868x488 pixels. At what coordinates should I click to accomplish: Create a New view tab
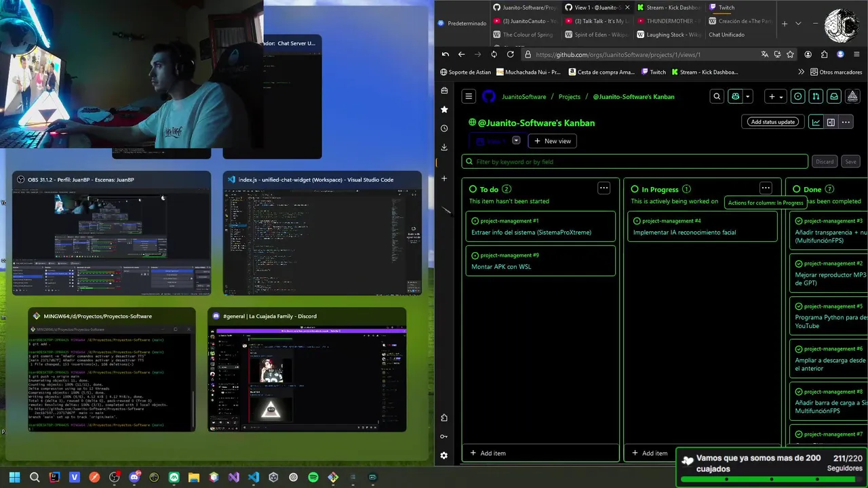(552, 141)
